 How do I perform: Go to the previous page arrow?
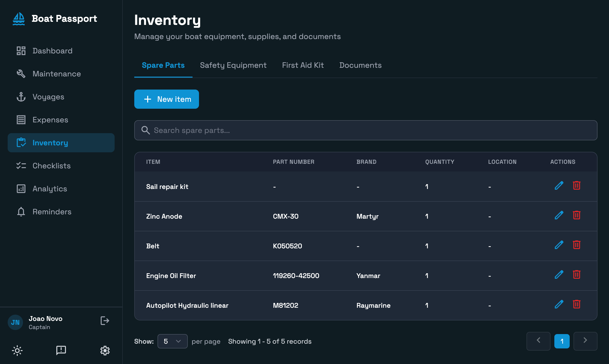click(538, 341)
